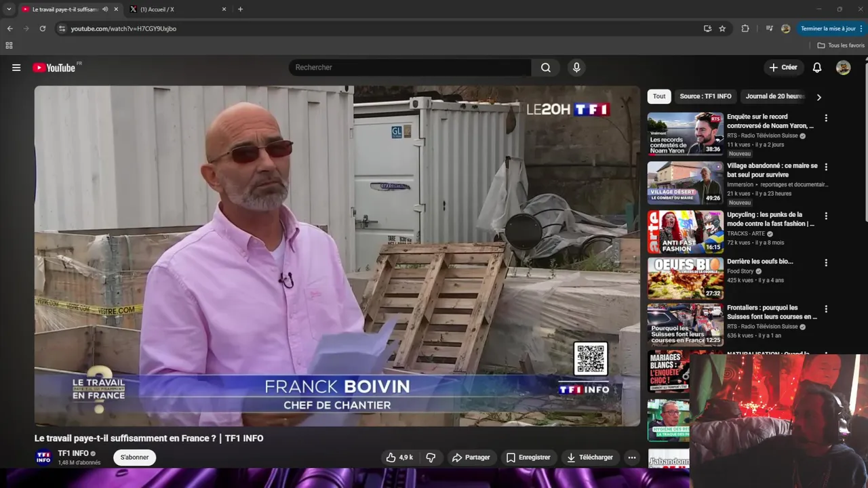Screen dimensions: 868x488
Task: Reload the page
Action: coord(42,28)
